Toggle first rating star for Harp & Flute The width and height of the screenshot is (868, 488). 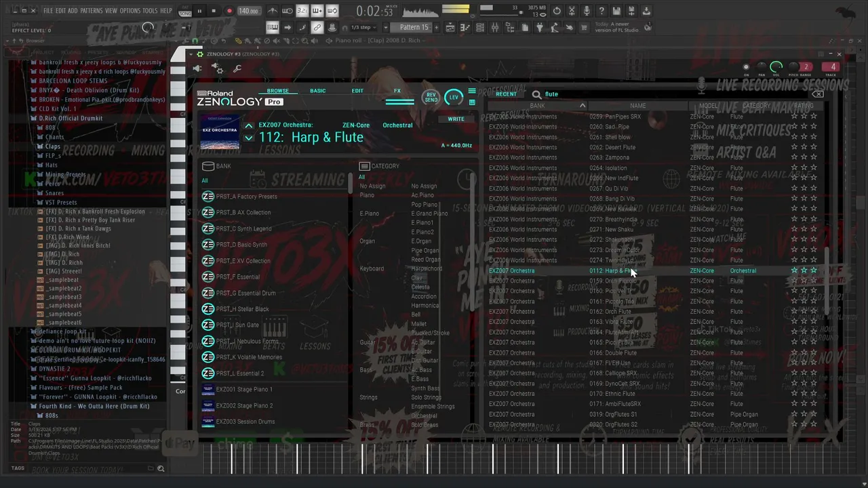[x=795, y=270]
